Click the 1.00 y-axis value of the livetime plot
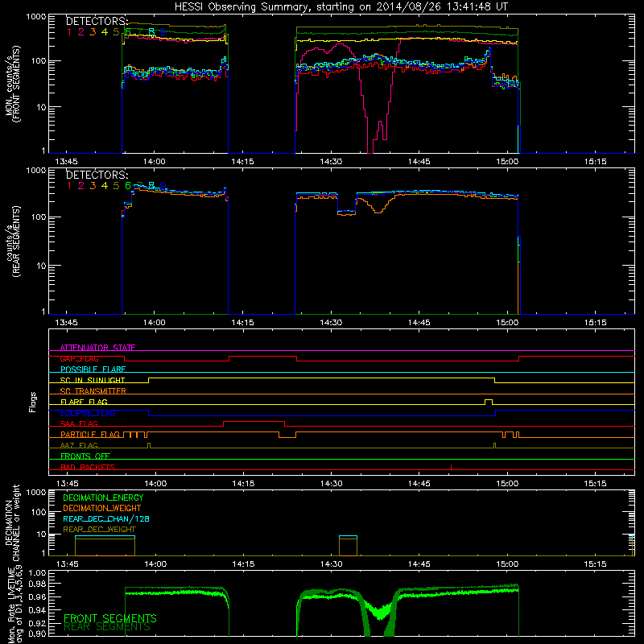The height and width of the screenshot is (644, 644). 37,572
